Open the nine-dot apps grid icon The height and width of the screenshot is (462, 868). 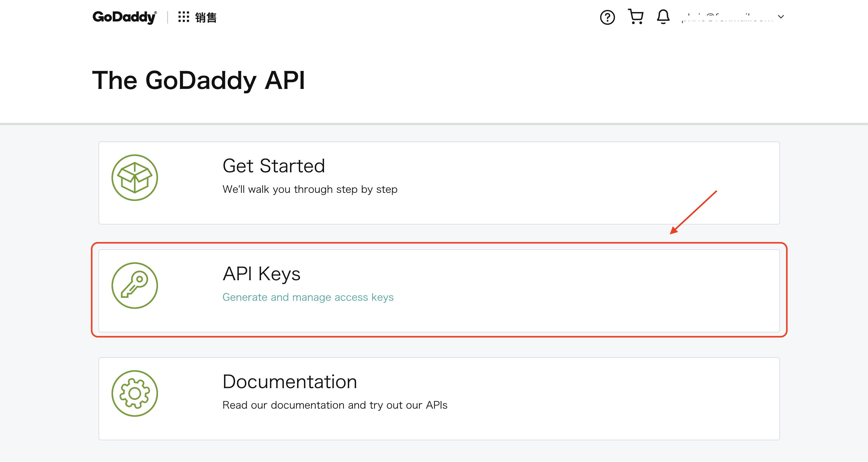pos(184,17)
